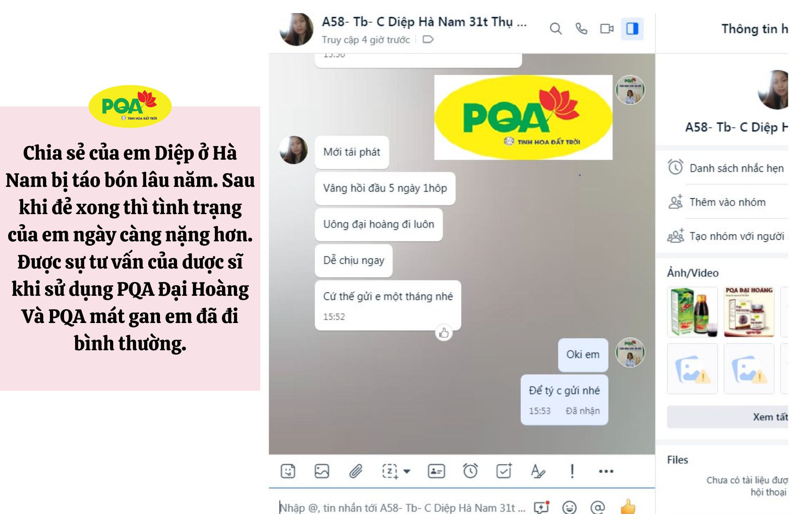Click the Xem tất cả button
The width and height of the screenshot is (812, 514).
point(728,417)
